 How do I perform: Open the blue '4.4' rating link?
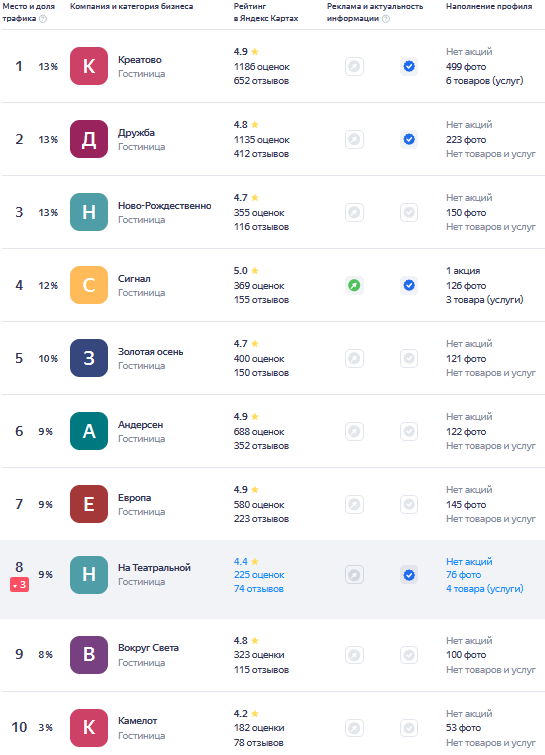(241, 561)
